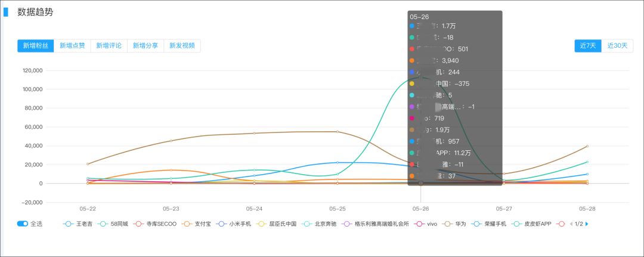Click 华为 data point on 05-25
Viewport: 644px width, 257px height.
(x=338, y=132)
